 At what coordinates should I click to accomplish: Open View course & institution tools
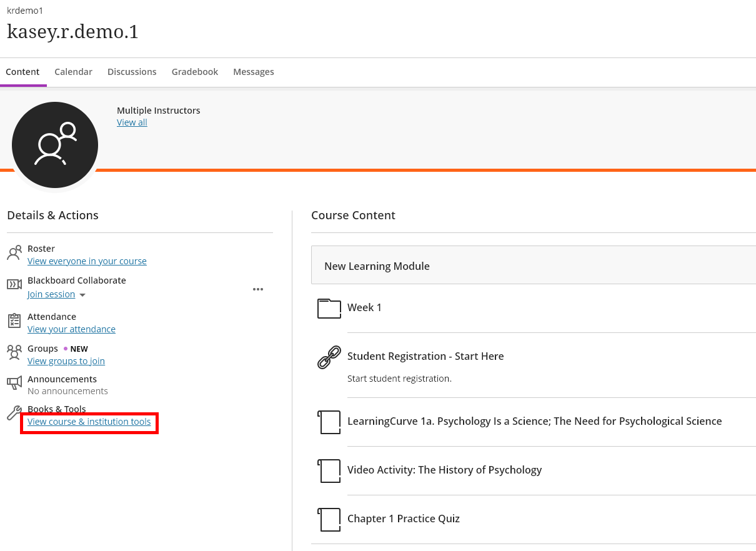(x=89, y=422)
